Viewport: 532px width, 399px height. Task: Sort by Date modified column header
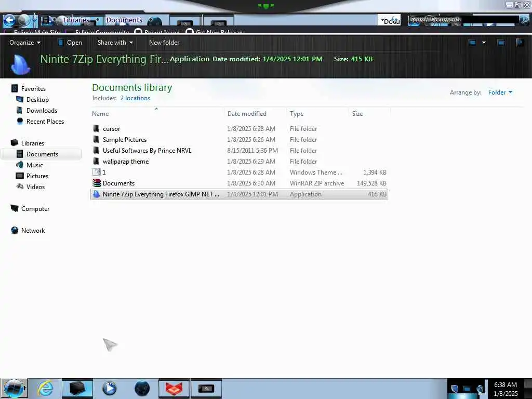click(247, 114)
